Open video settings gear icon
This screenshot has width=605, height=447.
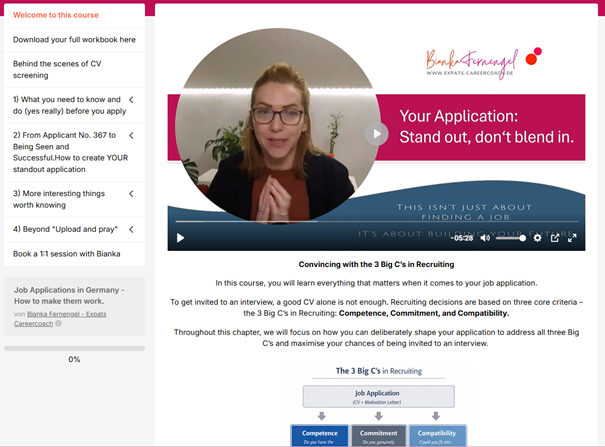[x=537, y=238]
